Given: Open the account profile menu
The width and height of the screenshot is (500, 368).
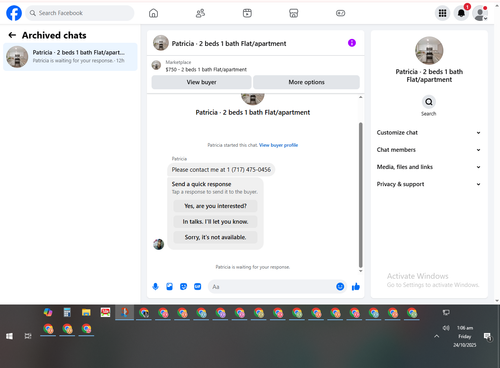Looking at the screenshot, I should [480, 13].
